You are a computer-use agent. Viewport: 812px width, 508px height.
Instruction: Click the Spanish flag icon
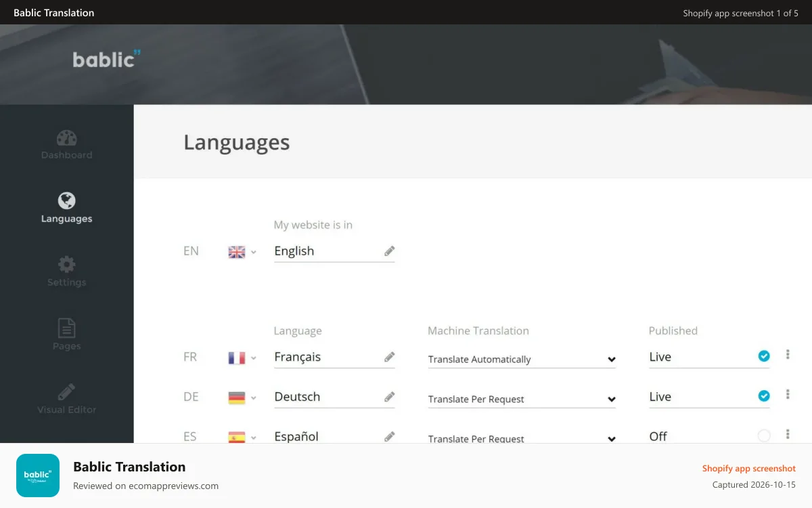pyautogui.click(x=237, y=437)
